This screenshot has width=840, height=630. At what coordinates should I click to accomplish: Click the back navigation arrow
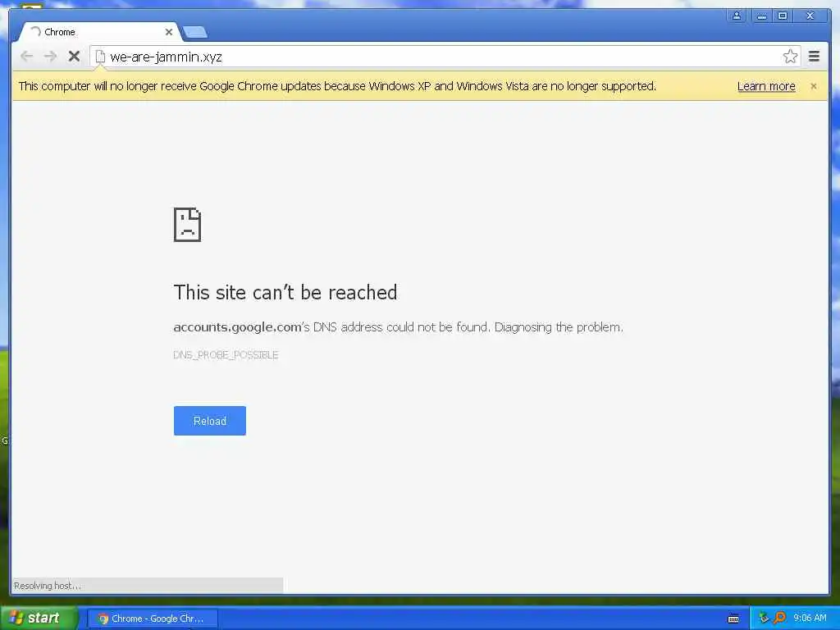point(27,57)
